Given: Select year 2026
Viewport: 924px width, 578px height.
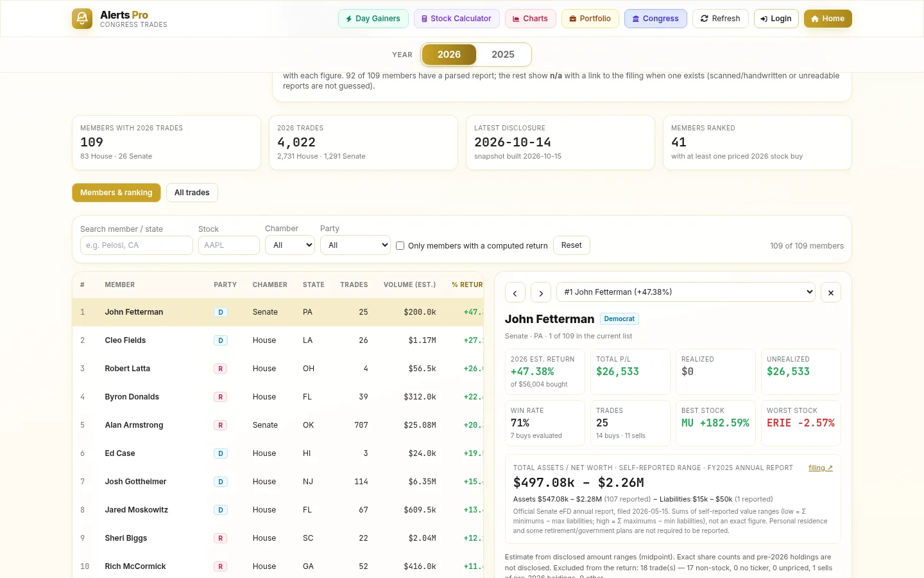Looking at the screenshot, I should click(449, 55).
